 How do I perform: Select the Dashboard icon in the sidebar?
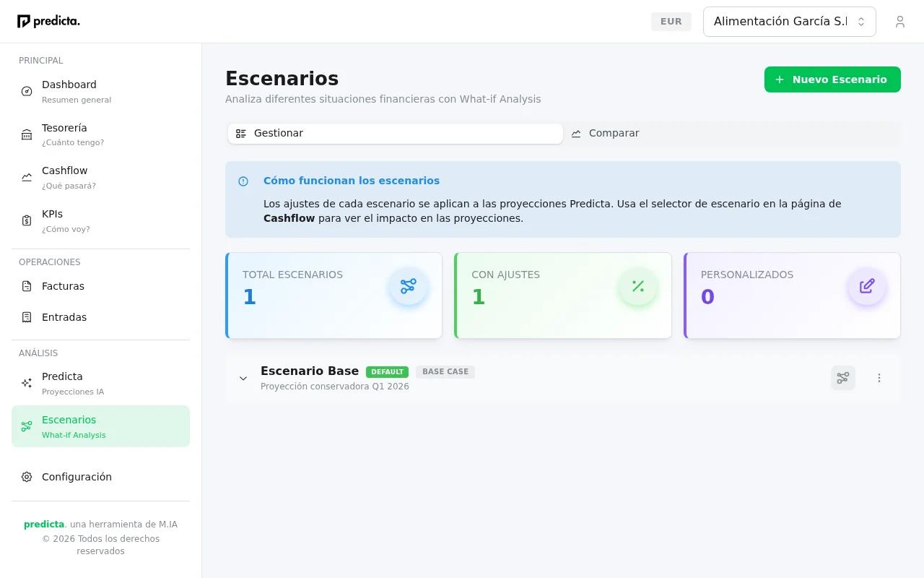(x=27, y=91)
